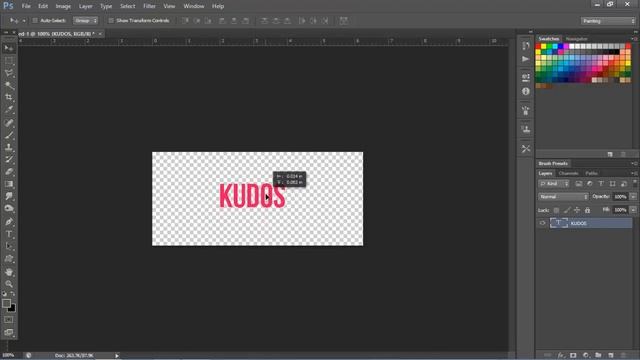Select the Crop tool
Image resolution: width=640 pixels, height=360 pixels.
pos(9,98)
